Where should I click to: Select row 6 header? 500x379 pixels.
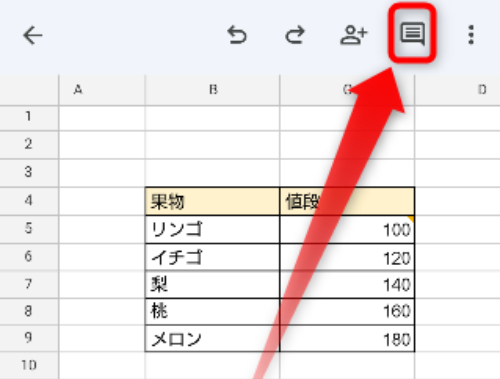coord(29,257)
